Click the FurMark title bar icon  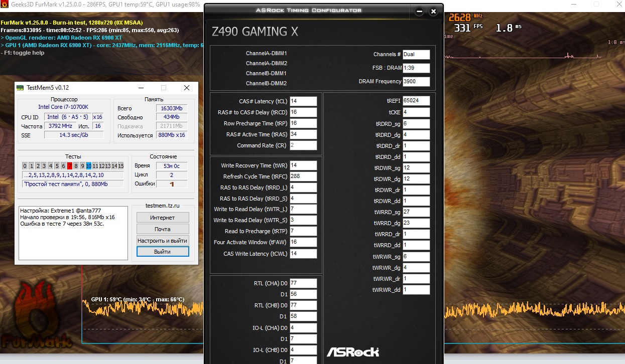pos(4,5)
